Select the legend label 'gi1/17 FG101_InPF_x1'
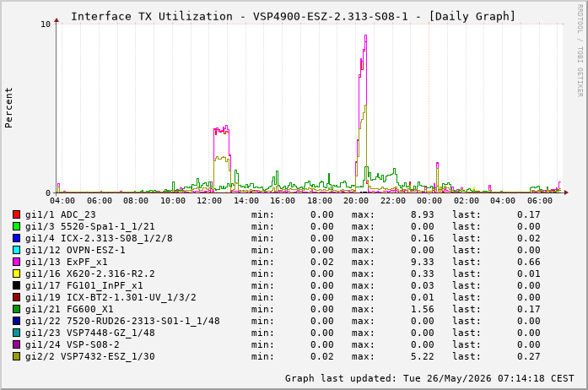This screenshot has height=390, width=588. 84,285
